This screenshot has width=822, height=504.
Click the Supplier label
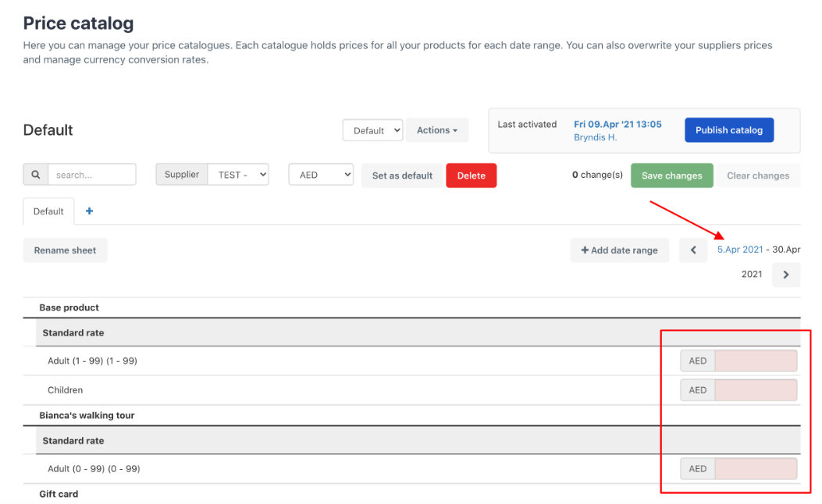(182, 175)
